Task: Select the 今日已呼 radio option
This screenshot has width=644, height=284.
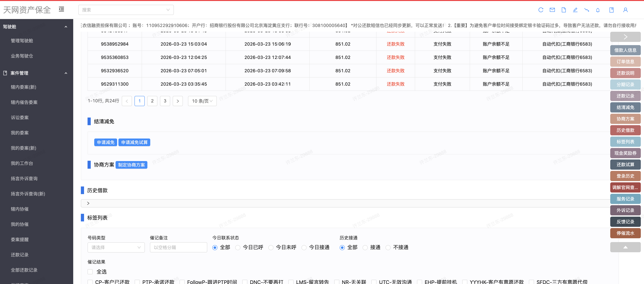Action: coord(238,248)
